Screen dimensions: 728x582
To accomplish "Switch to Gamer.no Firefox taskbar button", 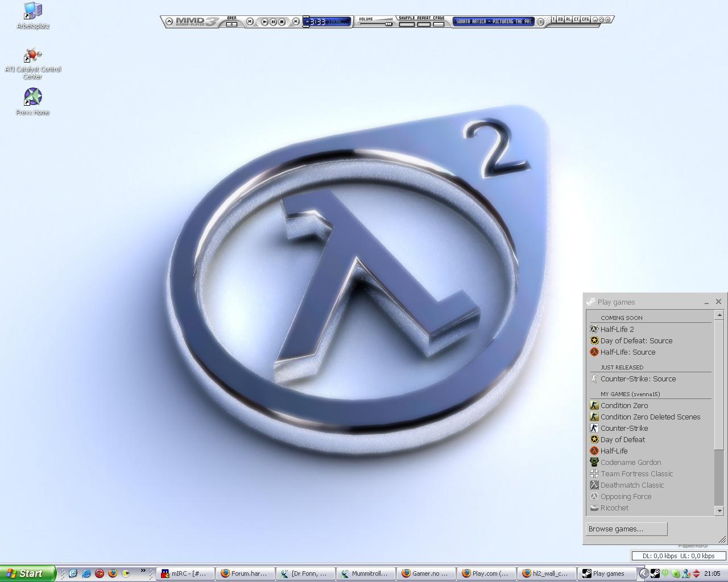I will 427,573.
